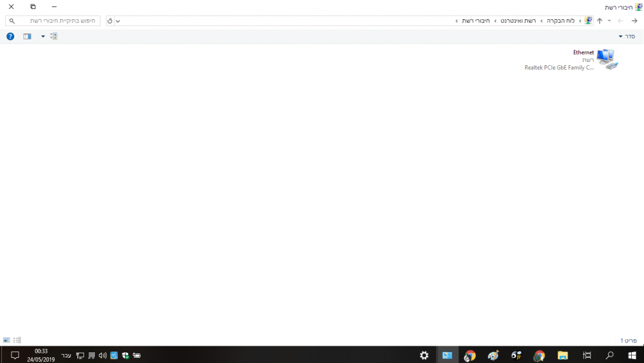The height and width of the screenshot is (363, 644).
Task: Open the סדר organize menu
Action: click(627, 37)
